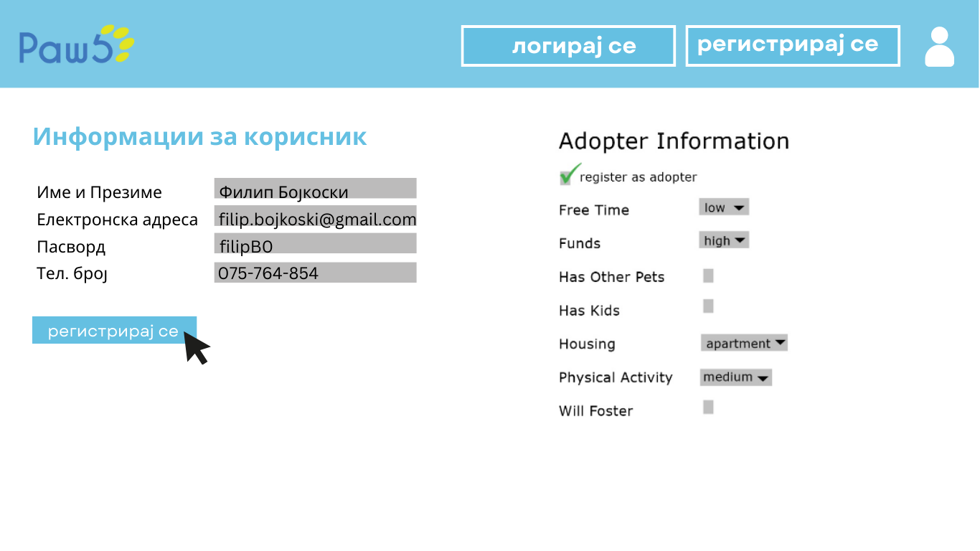The width and height of the screenshot is (980, 551).
Task: Open the user profile avatar icon
Action: (939, 47)
